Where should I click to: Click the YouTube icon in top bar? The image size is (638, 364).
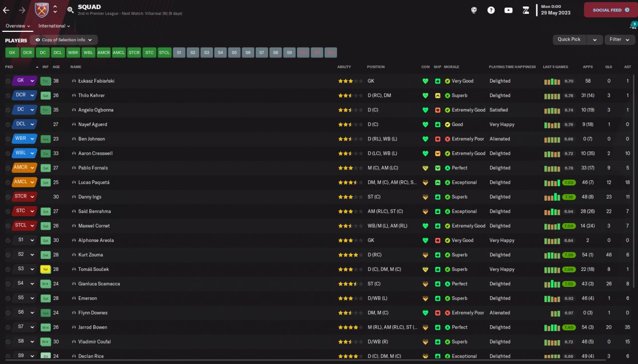(x=508, y=10)
